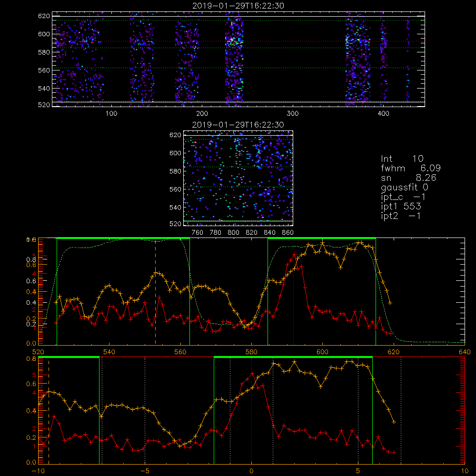Click the middle plot title 2019-01-29T16:22:30

[x=238, y=125]
